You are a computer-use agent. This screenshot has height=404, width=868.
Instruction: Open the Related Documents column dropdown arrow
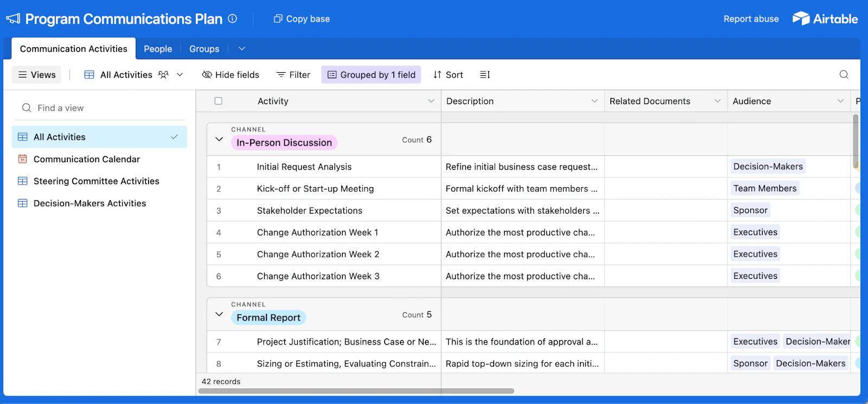(717, 101)
